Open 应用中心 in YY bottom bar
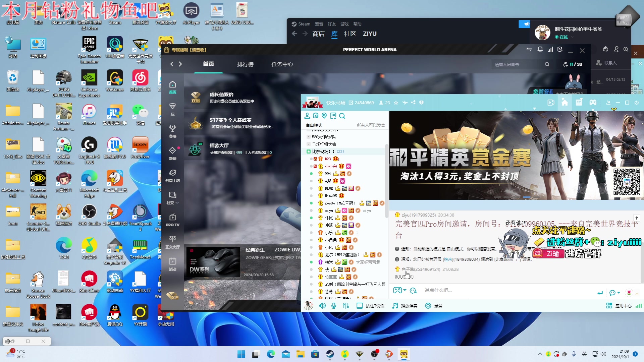This screenshot has width=644, height=362. click(619, 306)
